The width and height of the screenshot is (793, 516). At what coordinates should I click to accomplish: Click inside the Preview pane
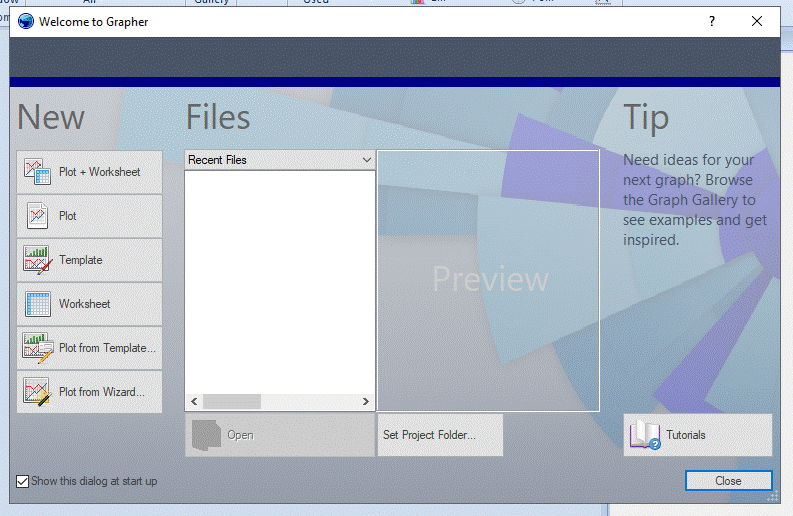(489, 280)
